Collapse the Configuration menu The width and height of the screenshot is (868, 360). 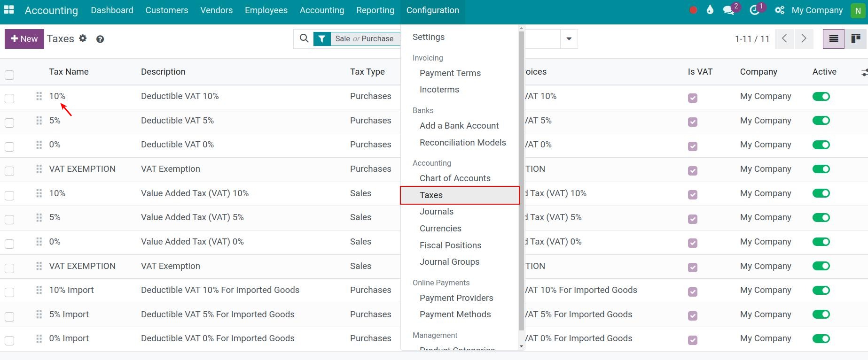pyautogui.click(x=432, y=10)
